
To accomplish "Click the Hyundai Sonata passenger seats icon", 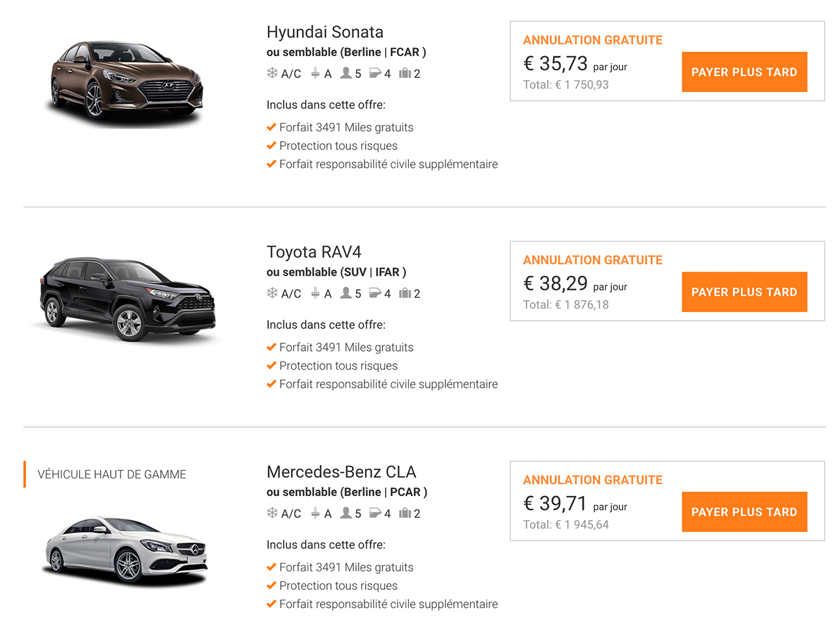I will [346, 73].
